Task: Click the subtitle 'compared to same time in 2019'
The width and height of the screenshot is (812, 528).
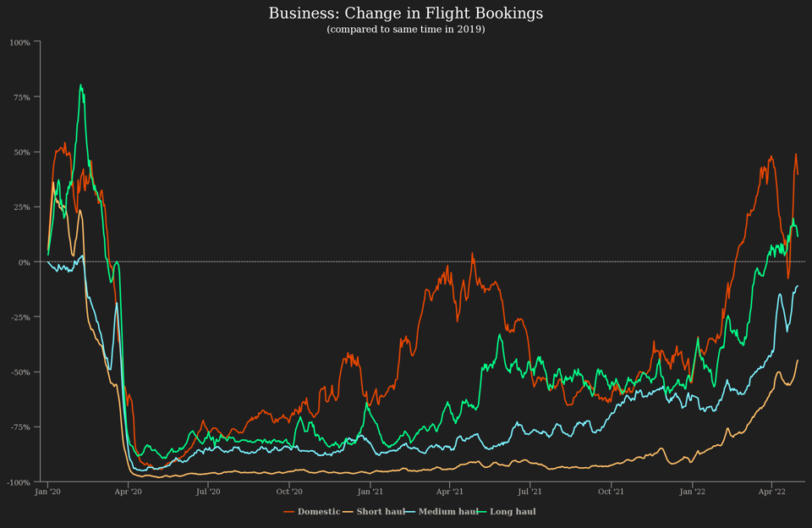Action: tap(406, 30)
